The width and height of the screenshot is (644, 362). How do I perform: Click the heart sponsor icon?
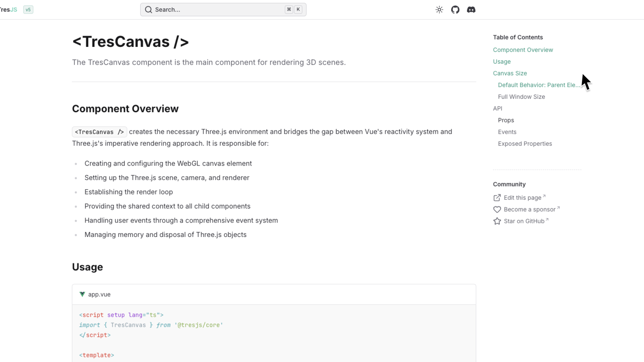click(x=497, y=209)
